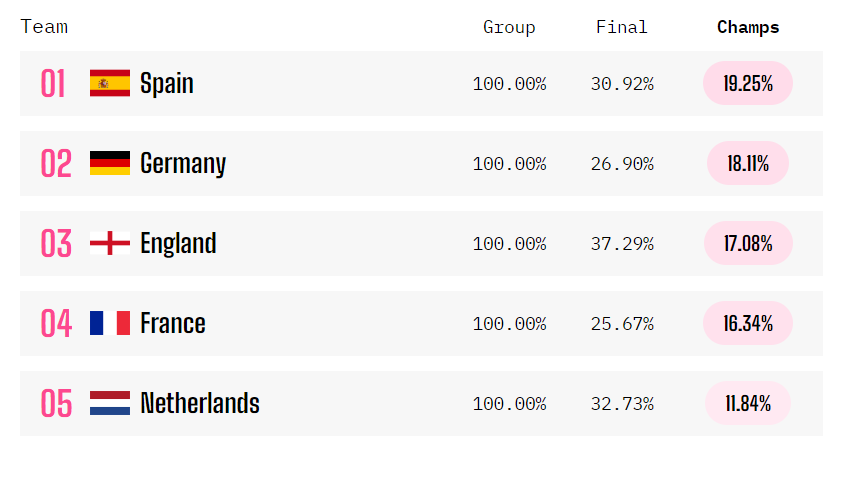Open the Germany team name link
849x483 pixels.
[183, 163]
